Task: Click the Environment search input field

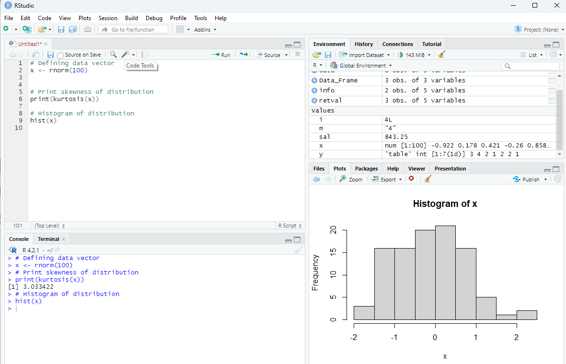Action: [x=530, y=66]
